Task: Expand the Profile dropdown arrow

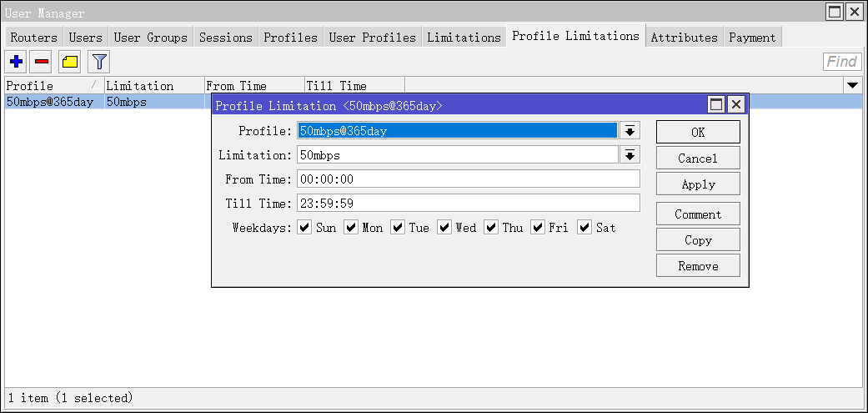Action: click(x=630, y=131)
